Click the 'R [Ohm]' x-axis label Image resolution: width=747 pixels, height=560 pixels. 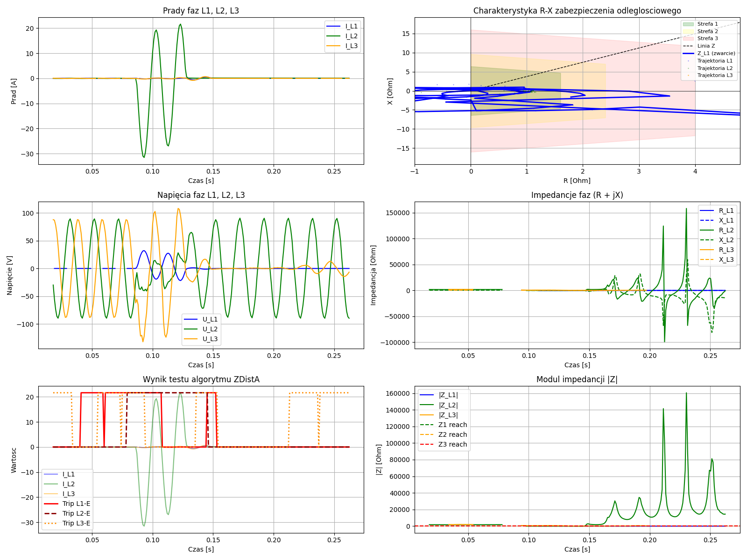pyautogui.click(x=577, y=181)
